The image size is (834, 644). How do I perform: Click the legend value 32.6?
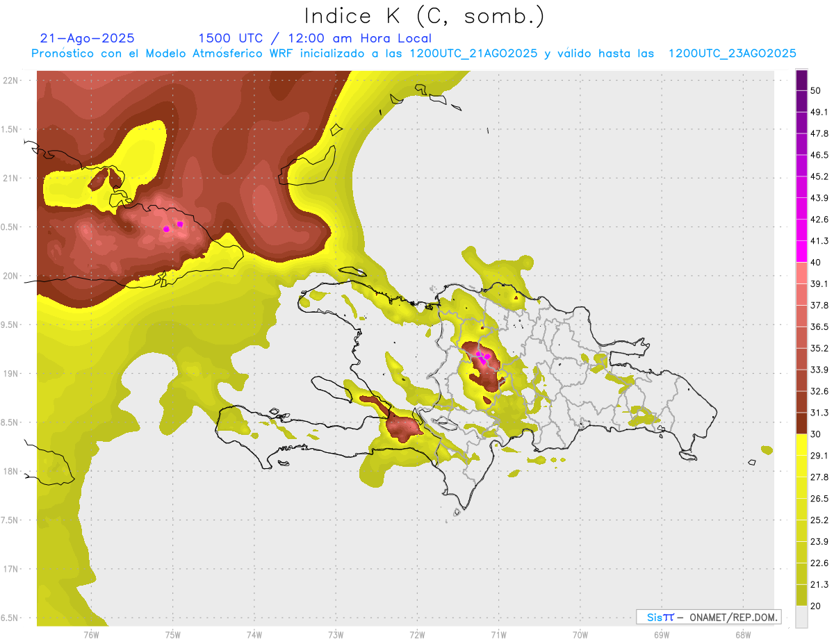click(819, 391)
